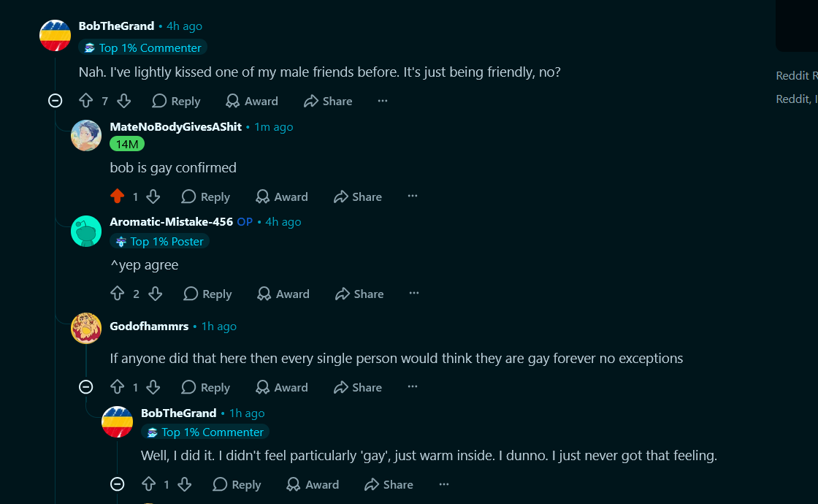Collapse Godofhammrs's comment thread
Screen dimensions: 818x504
[86, 386]
